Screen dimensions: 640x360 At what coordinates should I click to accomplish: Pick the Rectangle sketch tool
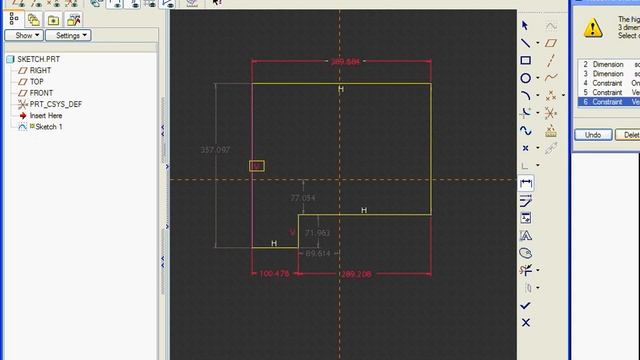pyautogui.click(x=525, y=60)
